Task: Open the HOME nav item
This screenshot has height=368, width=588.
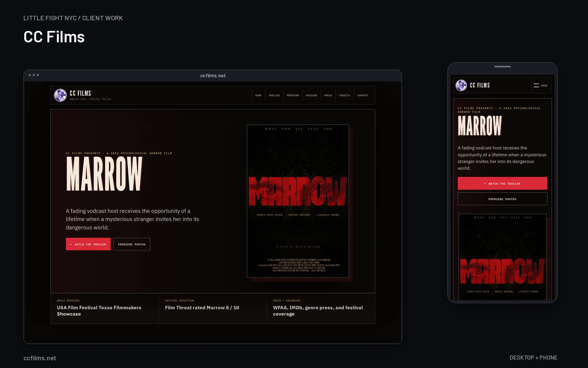Action: click(258, 95)
